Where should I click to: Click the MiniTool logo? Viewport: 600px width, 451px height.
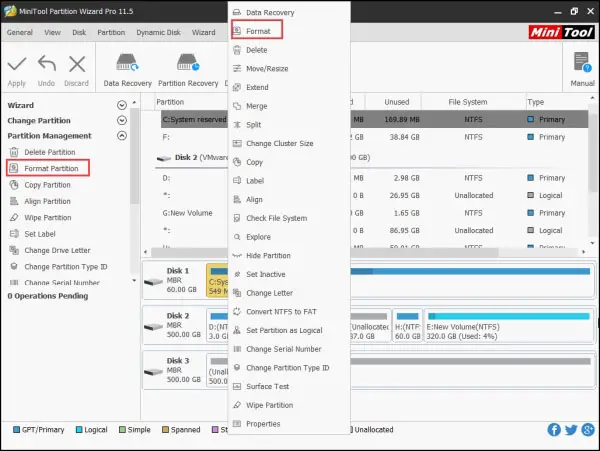[561, 32]
